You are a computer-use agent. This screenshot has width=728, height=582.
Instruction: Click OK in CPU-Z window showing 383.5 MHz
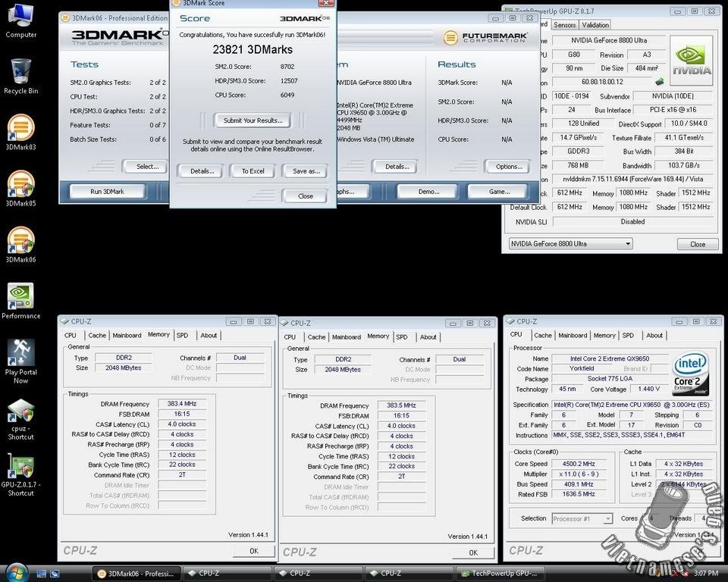point(473,552)
